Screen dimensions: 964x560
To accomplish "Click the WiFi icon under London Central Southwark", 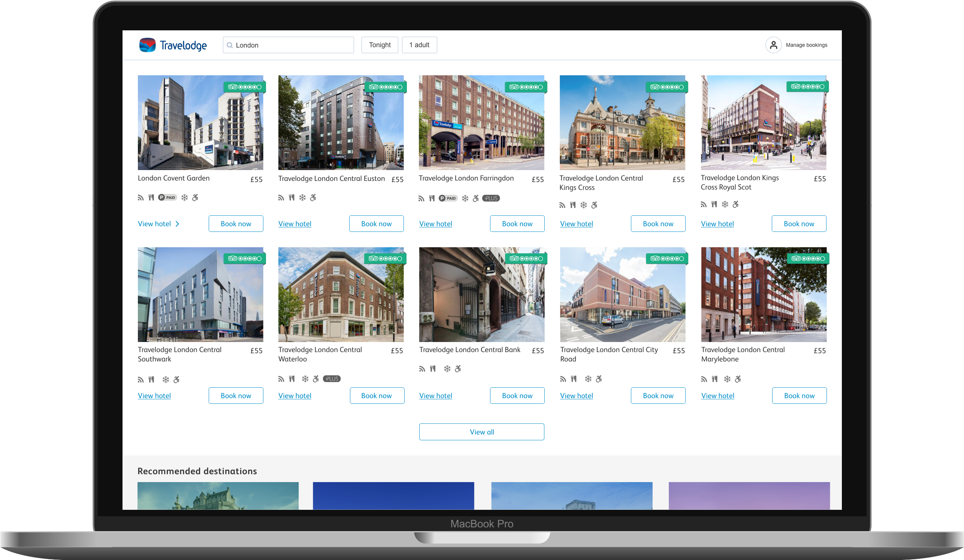I will tap(141, 380).
